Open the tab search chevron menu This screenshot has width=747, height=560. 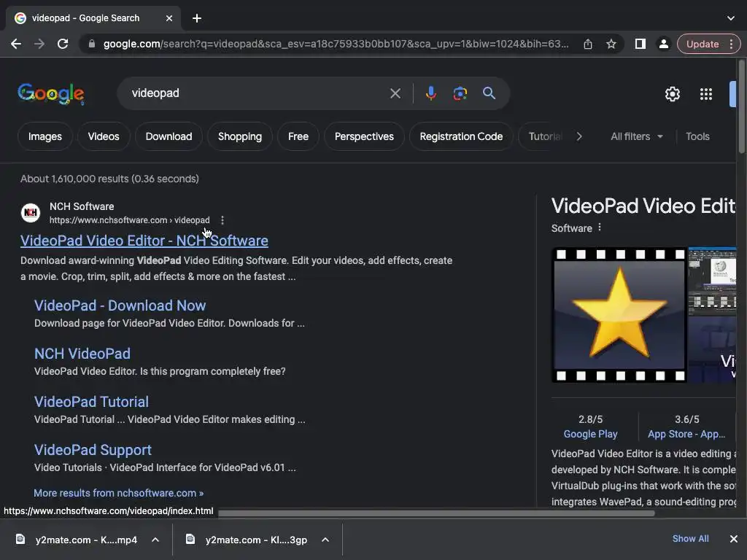click(x=730, y=18)
